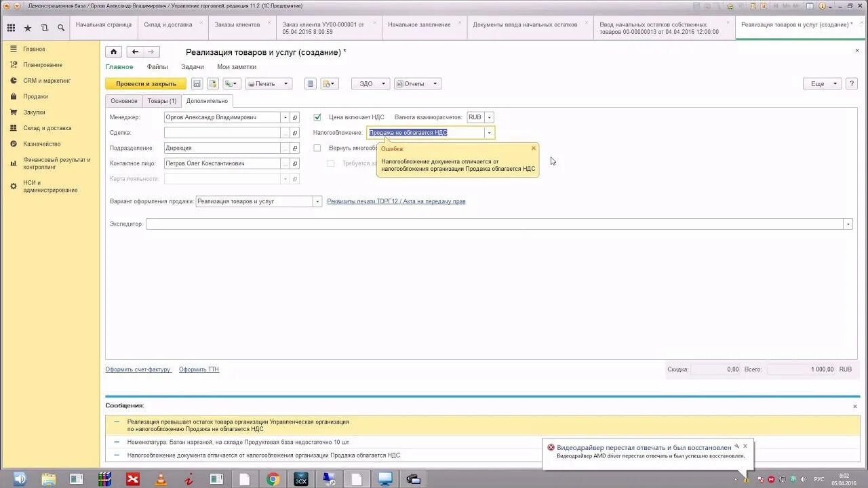Switch to Начальная страница tab
This screenshot has height=488, width=868.
pyautogui.click(x=104, y=28)
